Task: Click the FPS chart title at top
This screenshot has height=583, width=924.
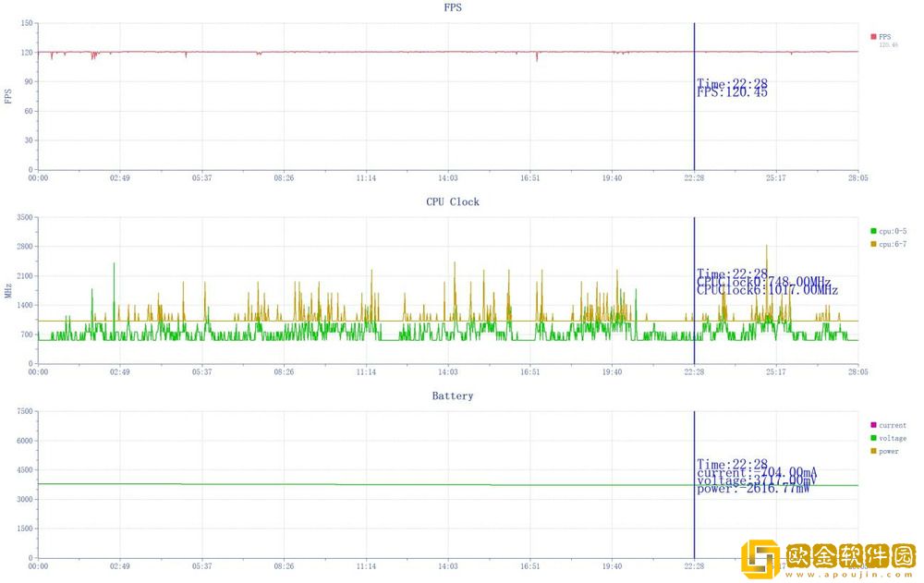Action: click(x=452, y=7)
